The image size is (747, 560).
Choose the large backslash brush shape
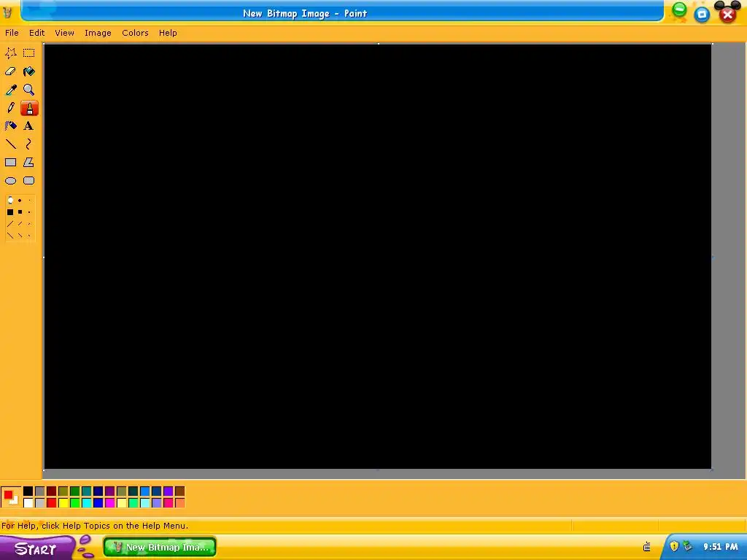[x=10, y=236]
